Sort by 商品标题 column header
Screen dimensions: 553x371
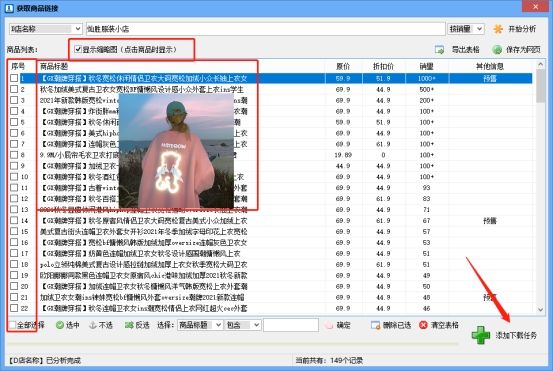pyautogui.click(x=54, y=66)
